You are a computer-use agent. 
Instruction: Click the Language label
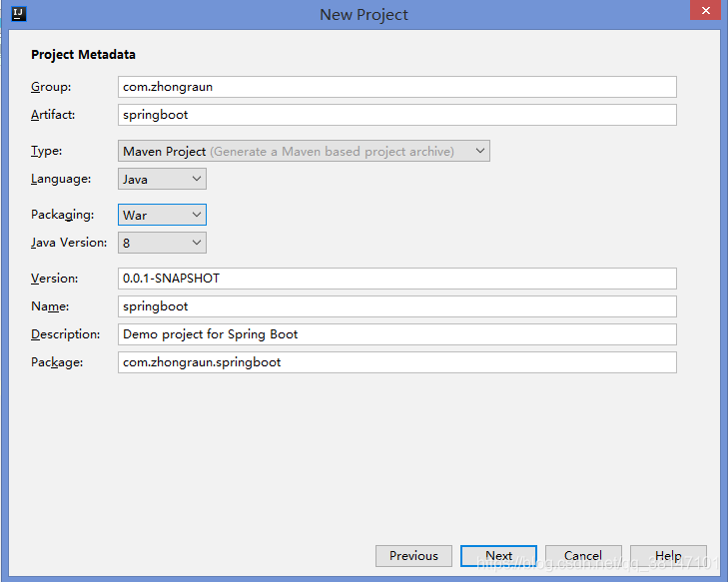(x=61, y=179)
